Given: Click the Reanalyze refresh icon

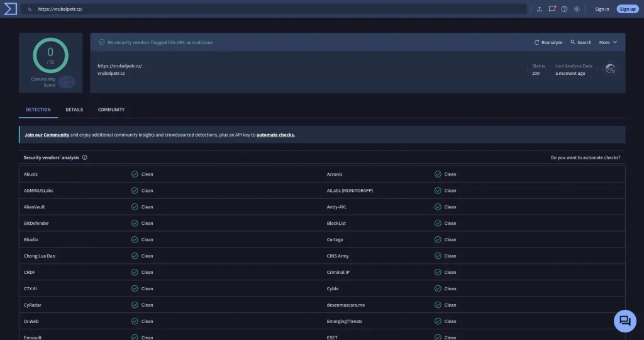Looking at the screenshot, I should 536,42.
